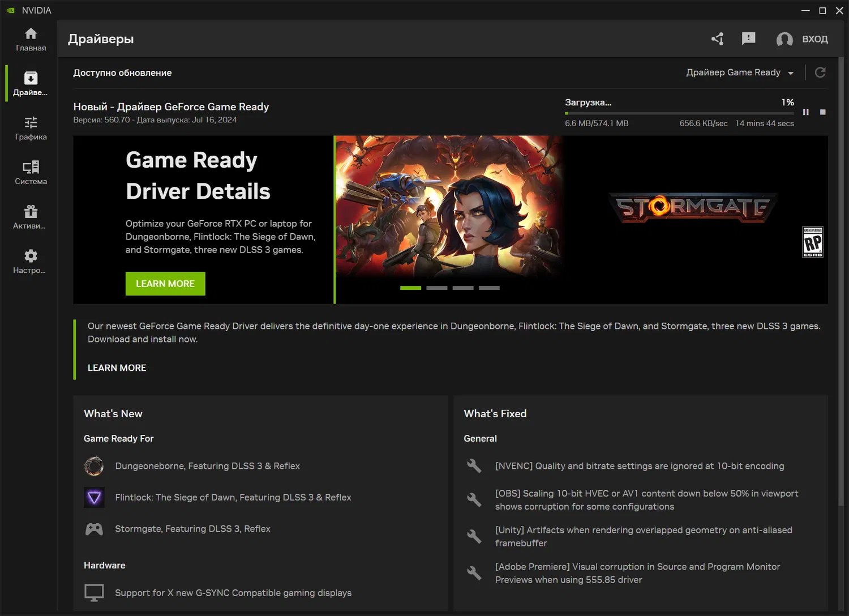The height and width of the screenshot is (616, 849).
Task: Open the feedback icon in header
Action: point(748,38)
